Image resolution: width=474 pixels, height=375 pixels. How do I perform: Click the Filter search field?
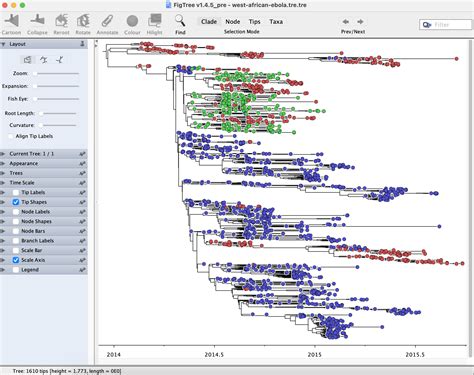pyautogui.click(x=445, y=25)
